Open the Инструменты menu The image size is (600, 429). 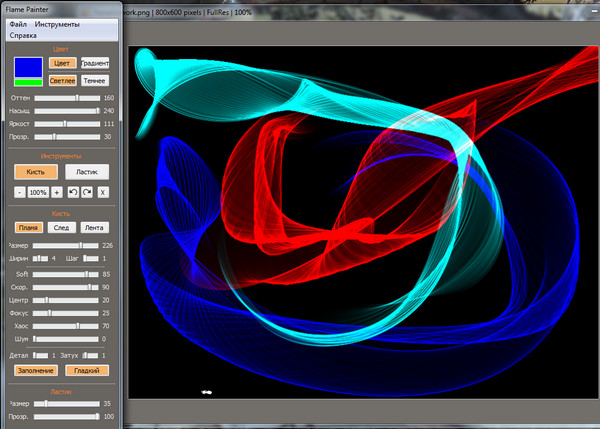[57, 23]
